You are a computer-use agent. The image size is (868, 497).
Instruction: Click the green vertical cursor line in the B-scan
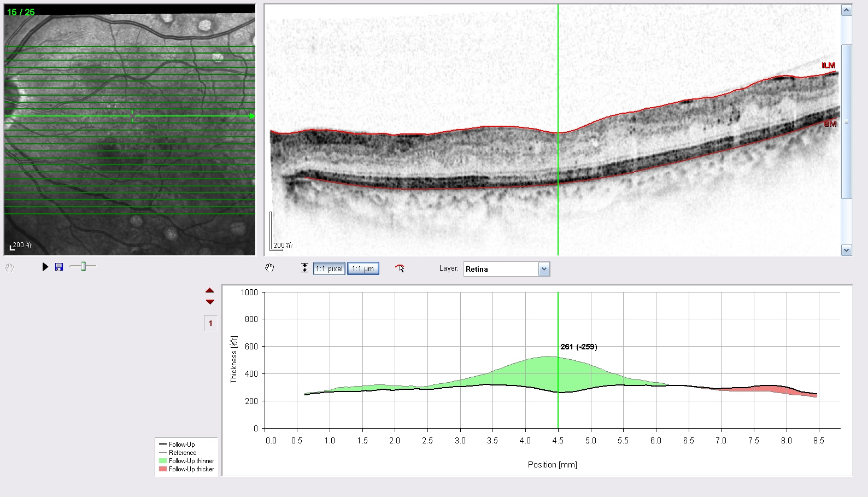(x=558, y=130)
